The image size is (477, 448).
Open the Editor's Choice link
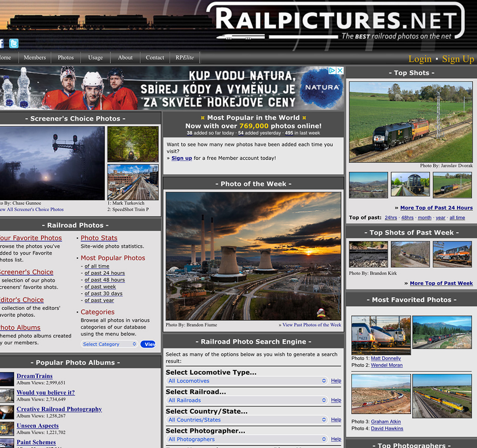click(22, 300)
